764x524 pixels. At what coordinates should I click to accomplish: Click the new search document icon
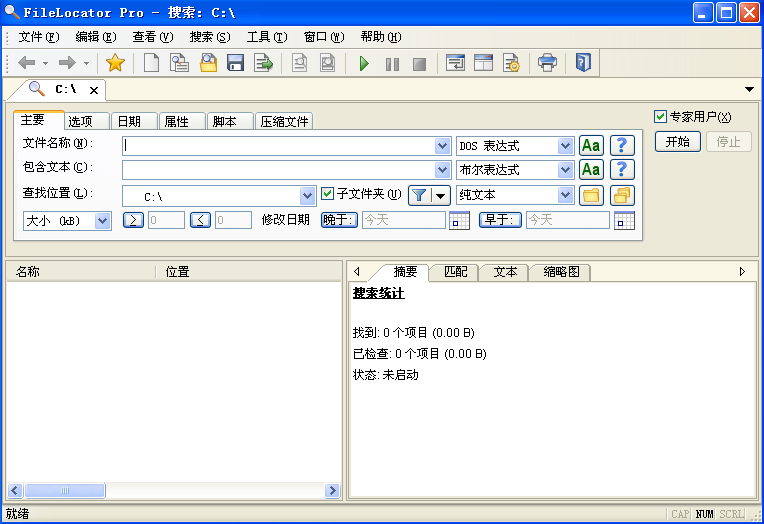(151, 63)
